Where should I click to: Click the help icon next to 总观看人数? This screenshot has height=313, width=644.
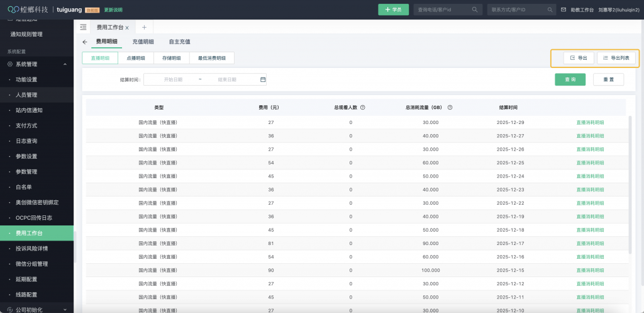(x=363, y=107)
